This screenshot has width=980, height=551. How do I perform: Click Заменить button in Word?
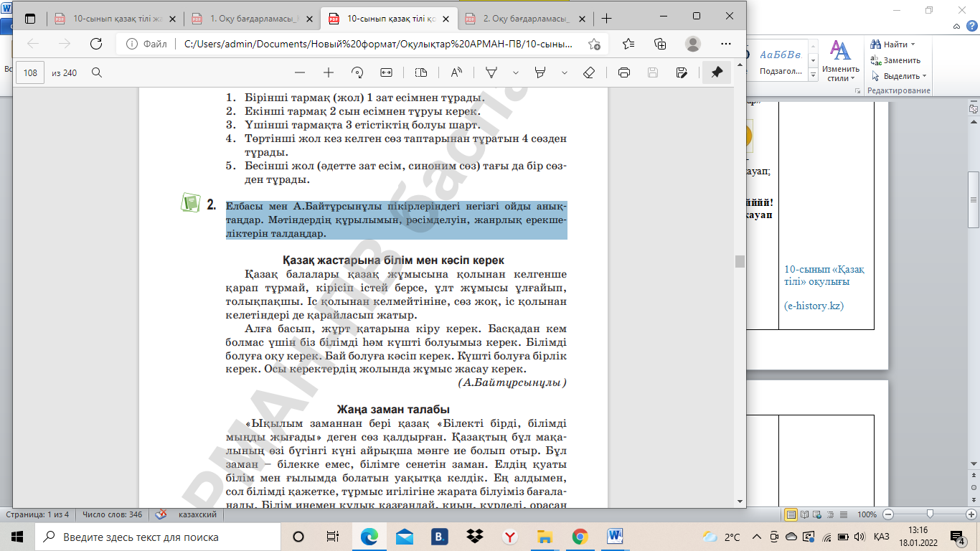pyautogui.click(x=895, y=60)
